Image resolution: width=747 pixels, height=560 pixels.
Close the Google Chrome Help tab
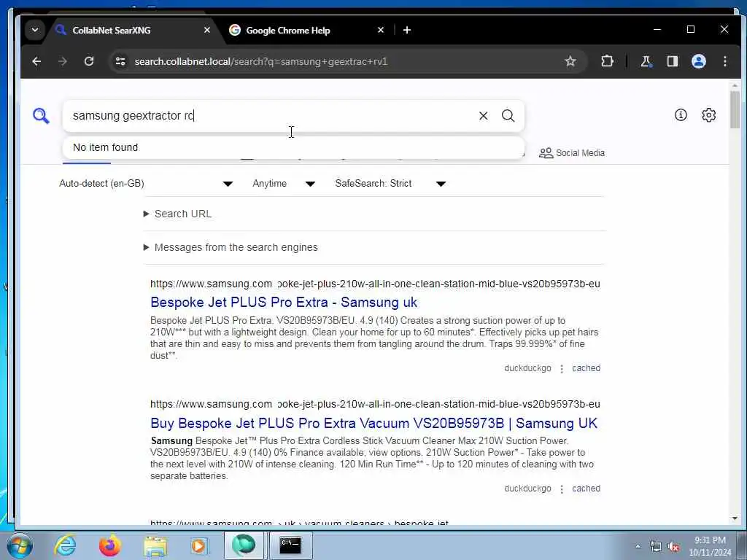tap(381, 30)
